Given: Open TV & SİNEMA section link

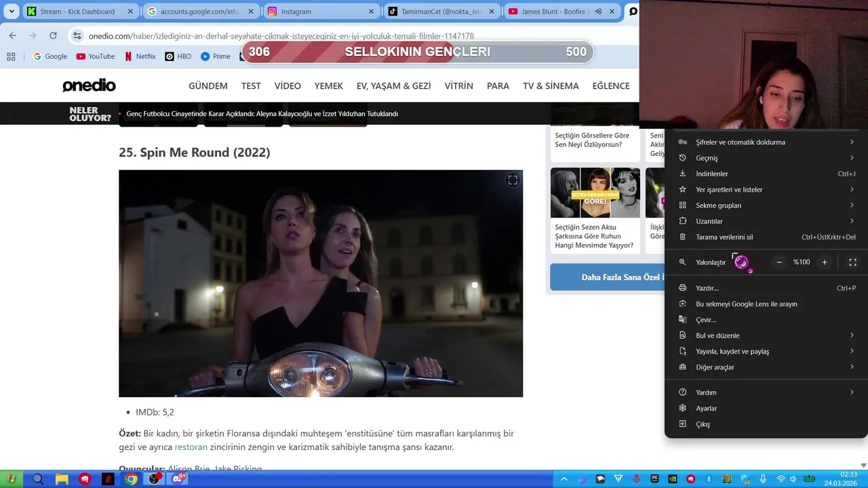Looking at the screenshot, I should pos(551,86).
